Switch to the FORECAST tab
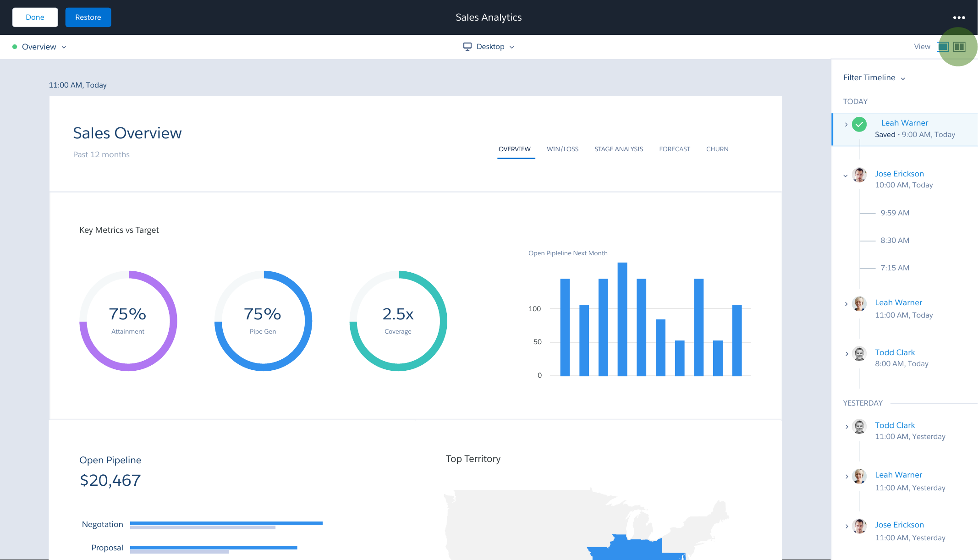The image size is (978, 560). click(675, 149)
